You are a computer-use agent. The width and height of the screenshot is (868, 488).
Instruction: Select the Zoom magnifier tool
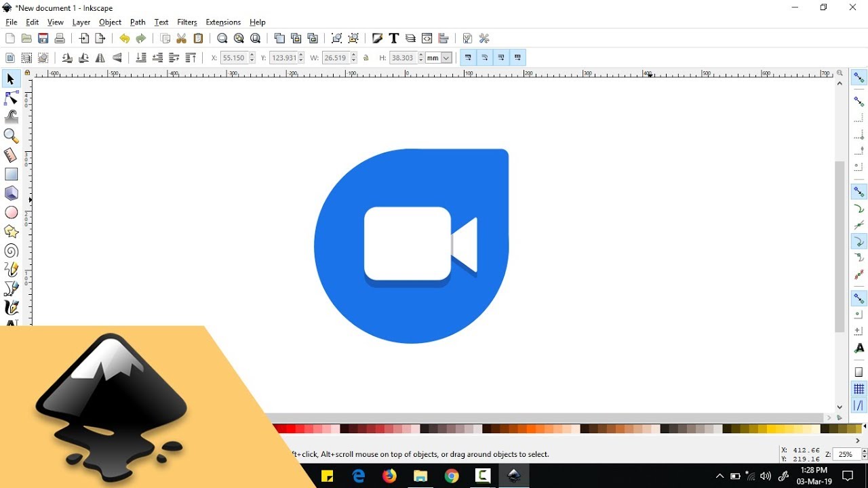[x=11, y=136]
